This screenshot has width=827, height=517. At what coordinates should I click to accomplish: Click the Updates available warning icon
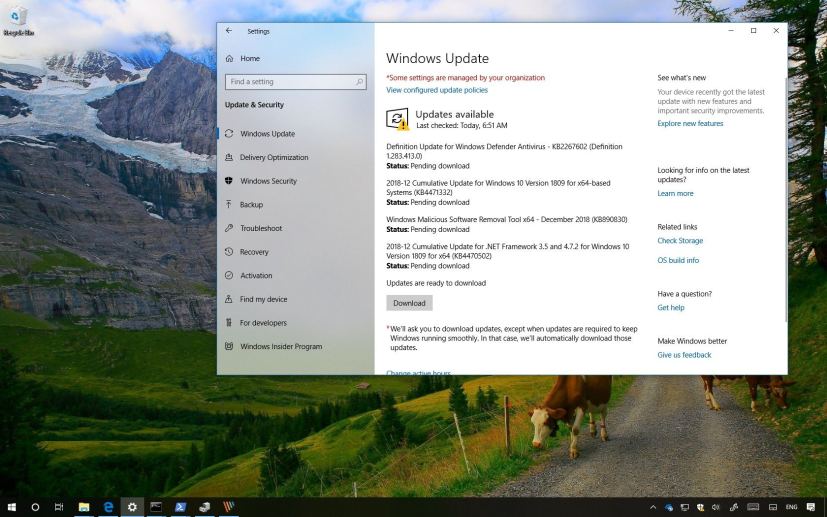[397, 119]
